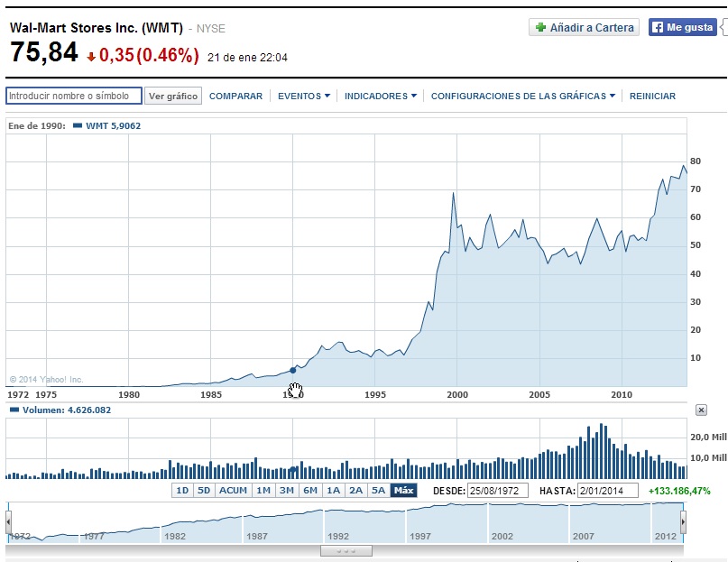Select the ACUM time range
728x562 pixels.
click(233, 491)
